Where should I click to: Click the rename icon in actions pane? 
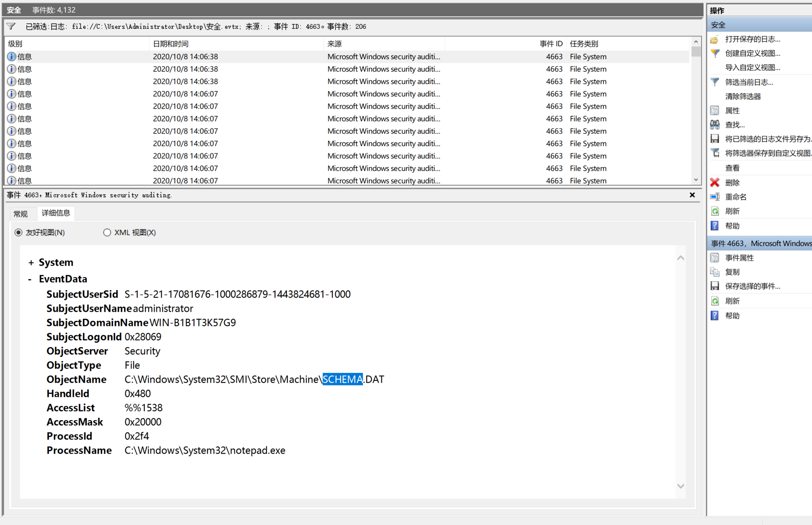[715, 197]
